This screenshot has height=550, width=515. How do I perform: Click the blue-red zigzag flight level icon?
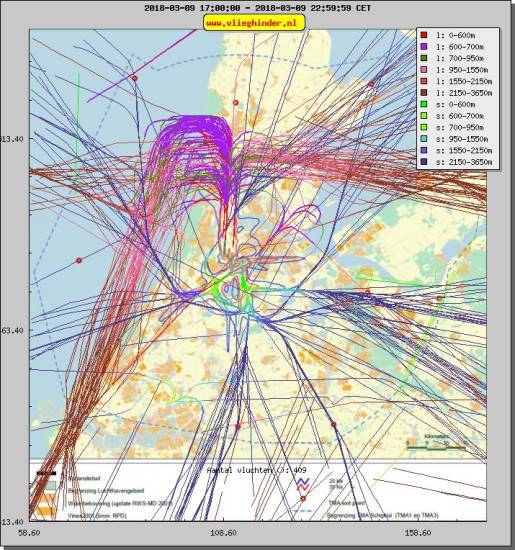pyautogui.click(x=302, y=484)
